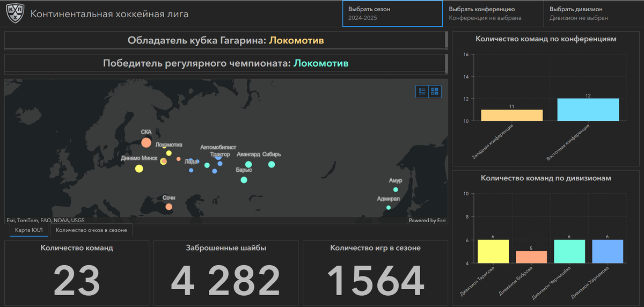Click the Дивизион Тарасова axis label
The width and height of the screenshot is (644, 307).
pyautogui.click(x=477, y=280)
